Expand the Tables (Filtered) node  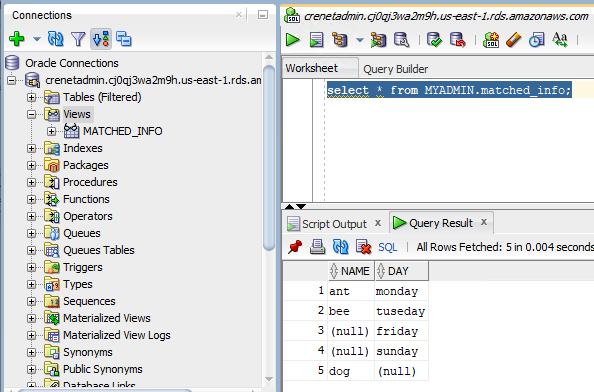tap(31, 97)
